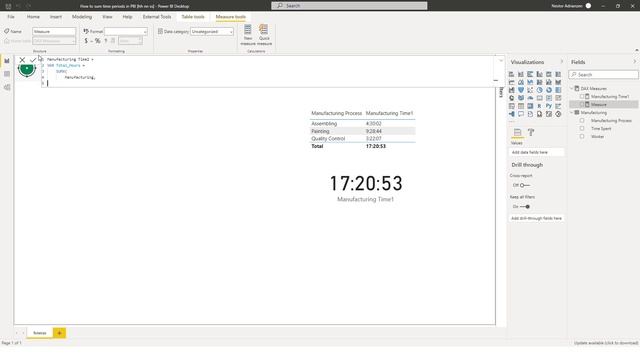Check the Measure field checkbox
The height and width of the screenshot is (360, 640).
pyautogui.click(x=582, y=105)
